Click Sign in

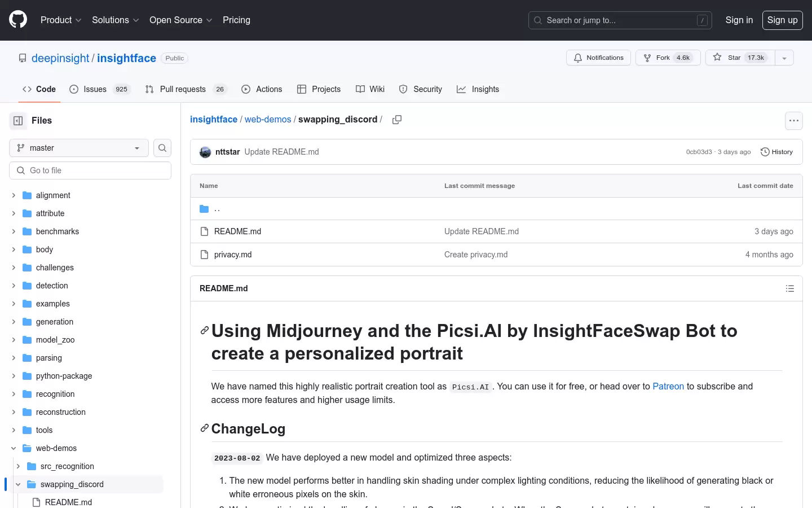[x=739, y=20]
